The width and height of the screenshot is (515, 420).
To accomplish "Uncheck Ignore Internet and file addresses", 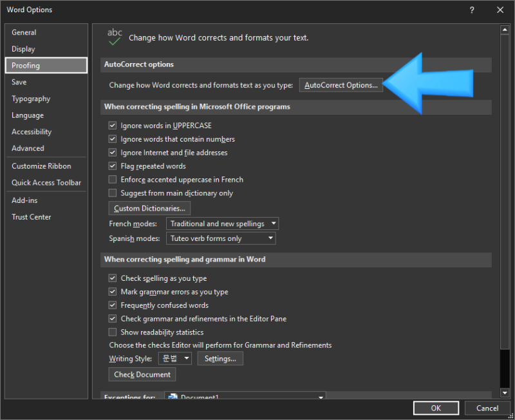I will pyautogui.click(x=113, y=153).
